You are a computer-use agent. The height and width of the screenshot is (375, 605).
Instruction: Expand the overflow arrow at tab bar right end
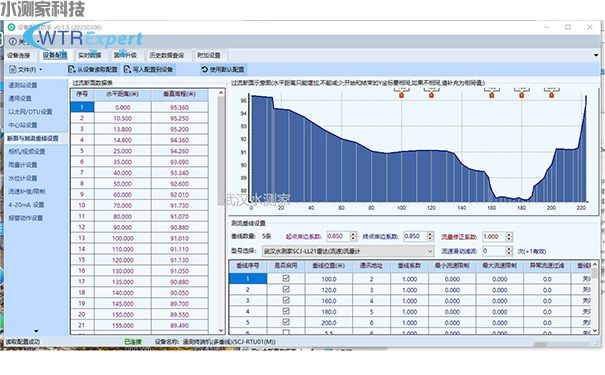(596, 55)
